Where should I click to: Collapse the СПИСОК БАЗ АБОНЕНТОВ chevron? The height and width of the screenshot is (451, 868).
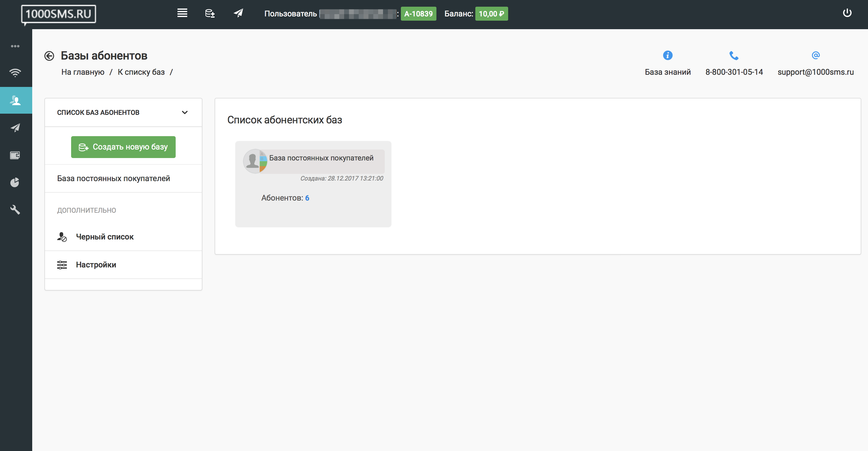coord(185,112)
